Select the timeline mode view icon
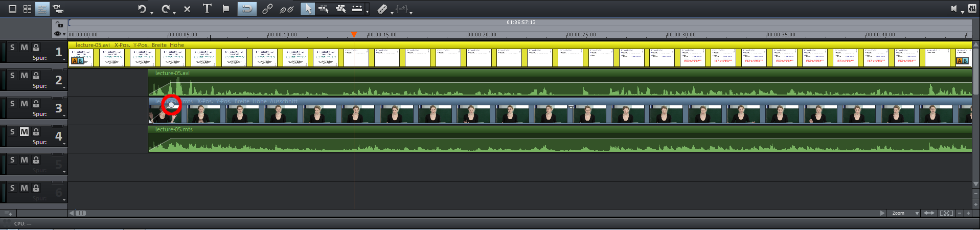The width and height of the screenshot is (980, 230). pyautogui.click(x=42, y=9)
